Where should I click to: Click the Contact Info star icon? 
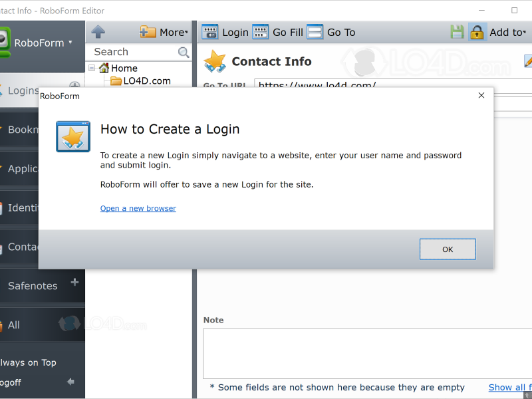(x=214, y=61)
